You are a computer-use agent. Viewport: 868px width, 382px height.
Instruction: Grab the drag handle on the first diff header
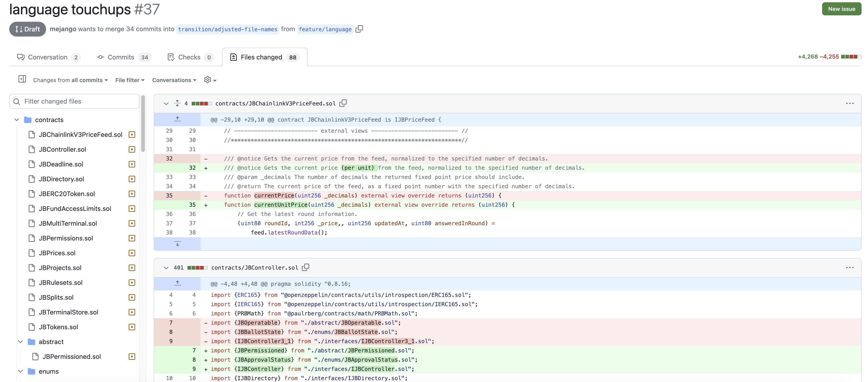(x=177, y=103)
